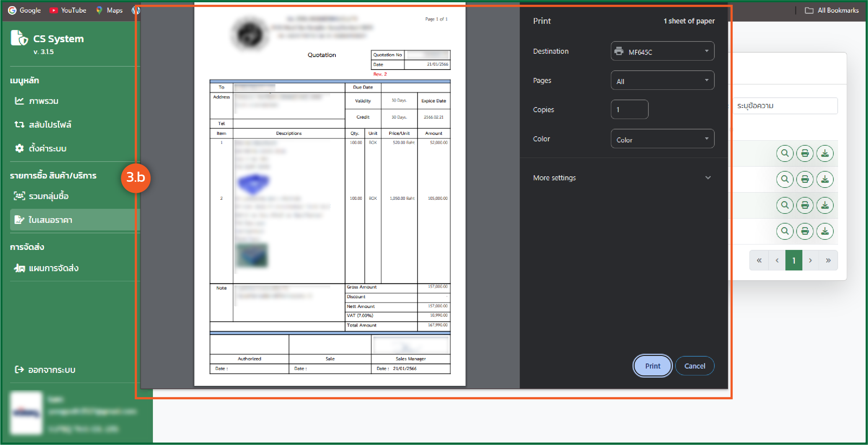Open the Pages dropdown set to All
Viewport: 868px width, 445px height.
(x=662, y=81)
